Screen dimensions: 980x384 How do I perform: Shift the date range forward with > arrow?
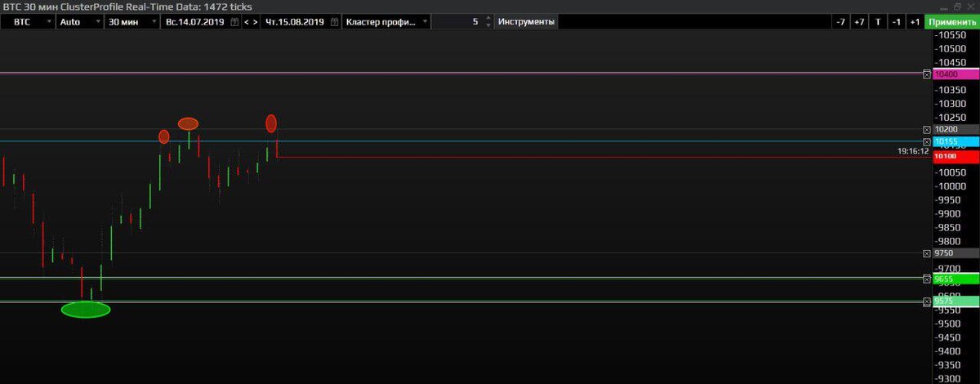[x=256, y=22]
